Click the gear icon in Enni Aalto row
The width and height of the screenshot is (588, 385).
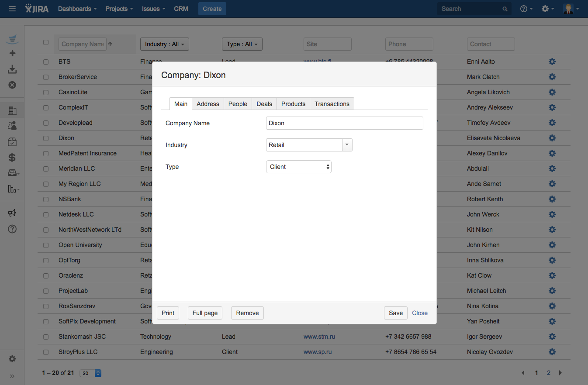point(552,62)
